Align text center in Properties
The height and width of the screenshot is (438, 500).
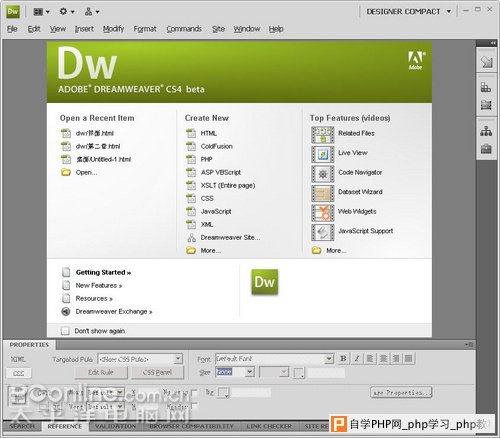pyautogui.click(x=383, y=359)
